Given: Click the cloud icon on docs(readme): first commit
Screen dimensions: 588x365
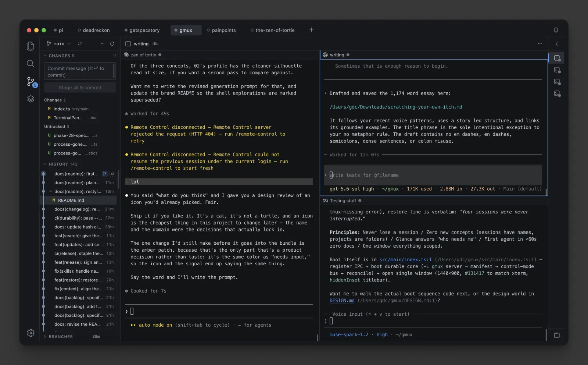Looking at the screenshot, I should pyautogui.click(x=112, y=174).
